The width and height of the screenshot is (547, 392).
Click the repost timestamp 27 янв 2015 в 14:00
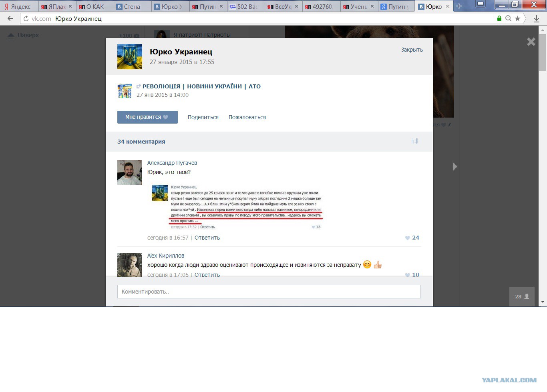point(163,95)
